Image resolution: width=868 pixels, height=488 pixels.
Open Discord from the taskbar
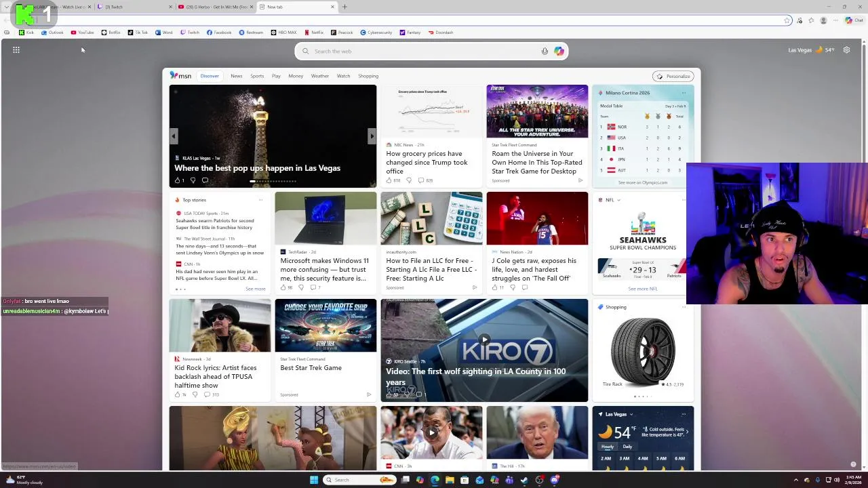(554, 480)
